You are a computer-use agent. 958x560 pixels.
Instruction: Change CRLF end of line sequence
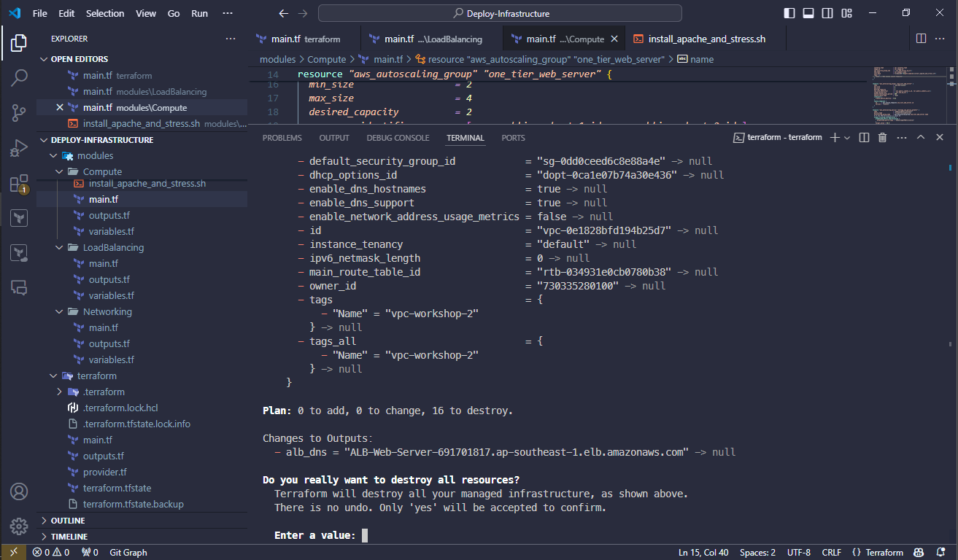tap(832, 553)
